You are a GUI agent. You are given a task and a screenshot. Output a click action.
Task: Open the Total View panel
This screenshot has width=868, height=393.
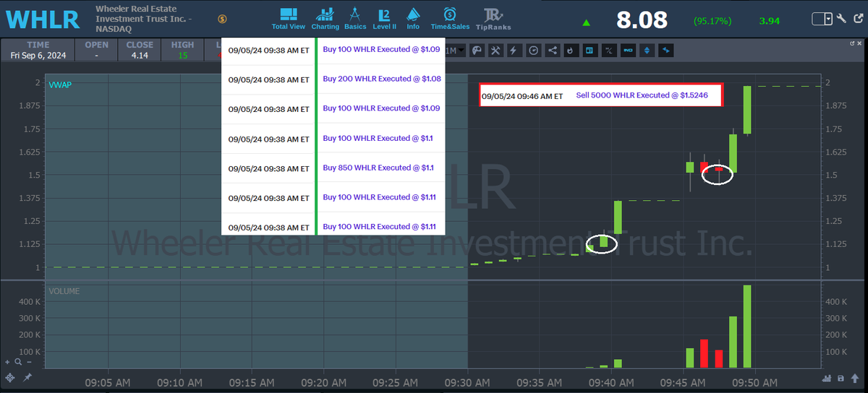(x=288, y=18)
